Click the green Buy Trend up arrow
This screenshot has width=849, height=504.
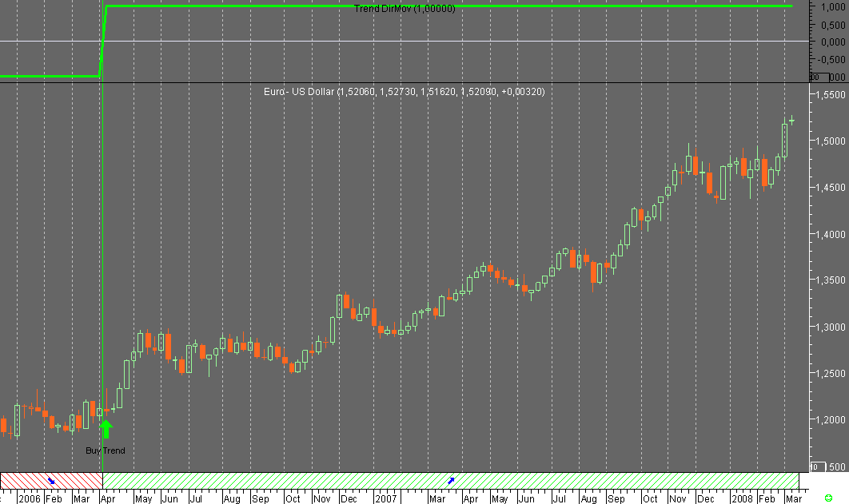pos(106,430)
